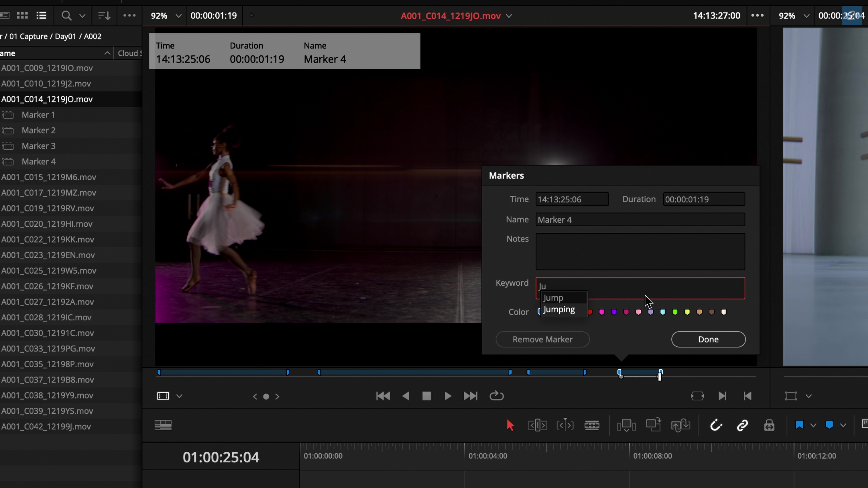Click the Remove Marker button
Viewport: 868px width, 488px height.
tap(542, 339)
